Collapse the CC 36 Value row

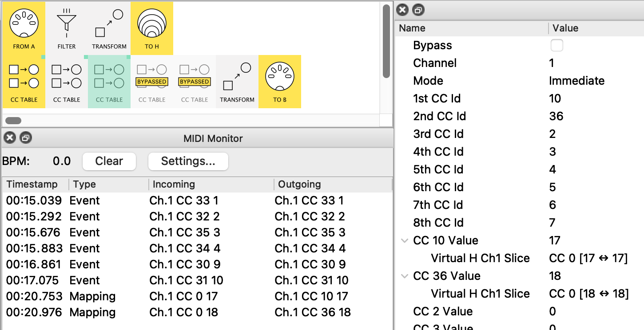(x=405, y=276)
